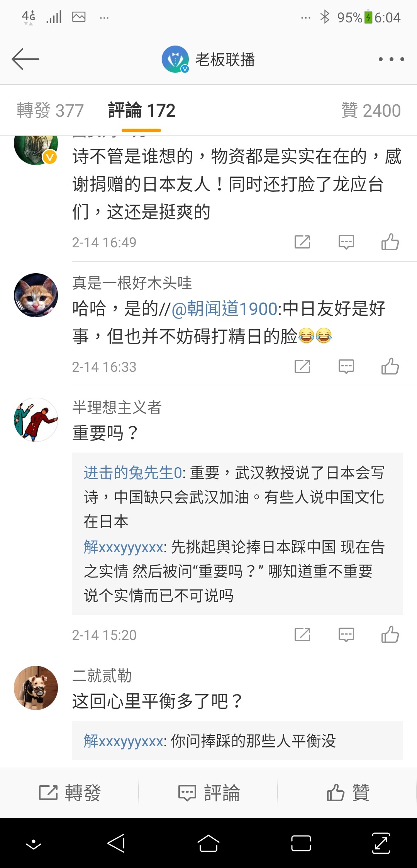Like the comment by 真是一根好木头哇
This screenshot has height=868, width=417.
coord(390,366)
